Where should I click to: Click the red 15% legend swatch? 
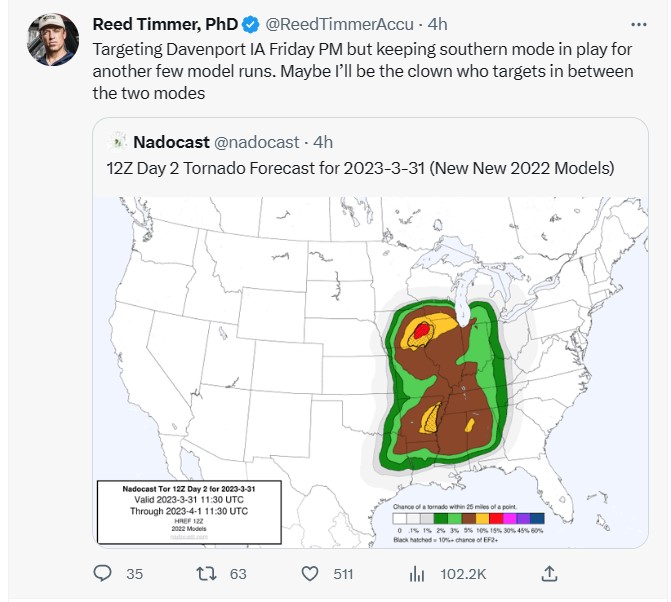coord(495,519)
